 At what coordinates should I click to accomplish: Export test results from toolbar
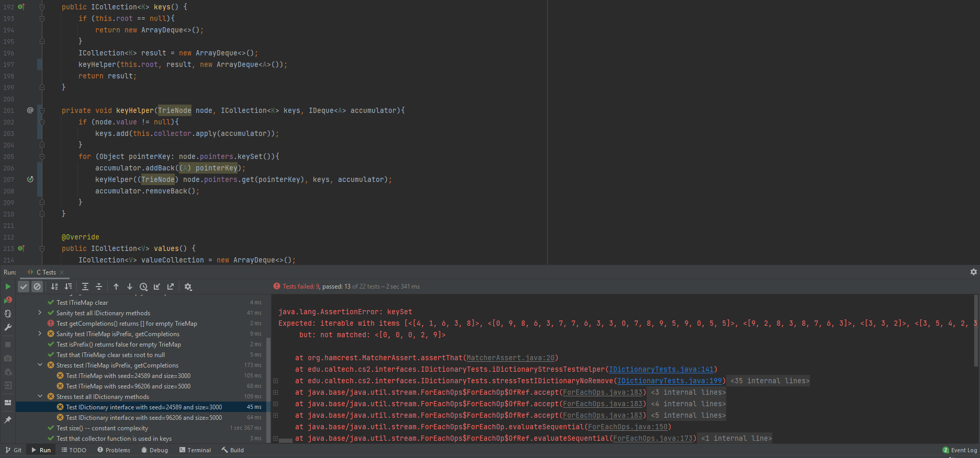tap(171, 287)
